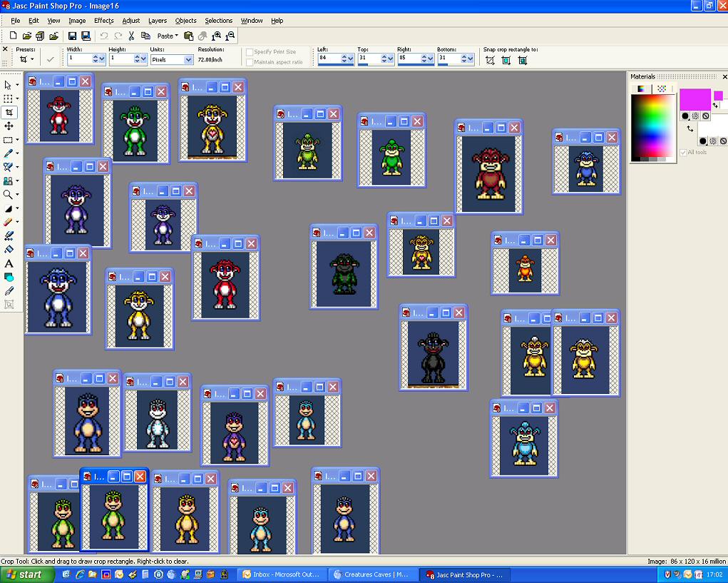
Task: Select the Flood Fill bucket tool
Action: tap(9, 250)
